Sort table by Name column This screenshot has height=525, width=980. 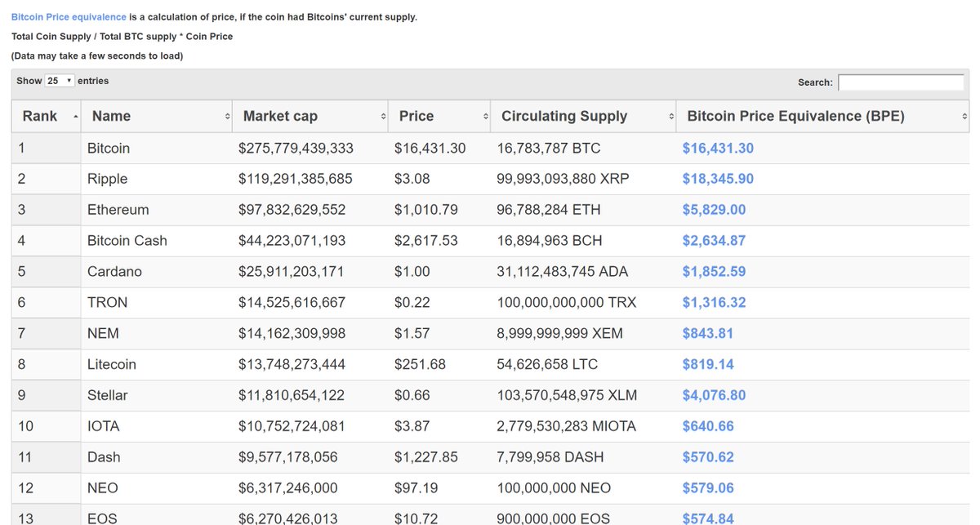point(157,117)
